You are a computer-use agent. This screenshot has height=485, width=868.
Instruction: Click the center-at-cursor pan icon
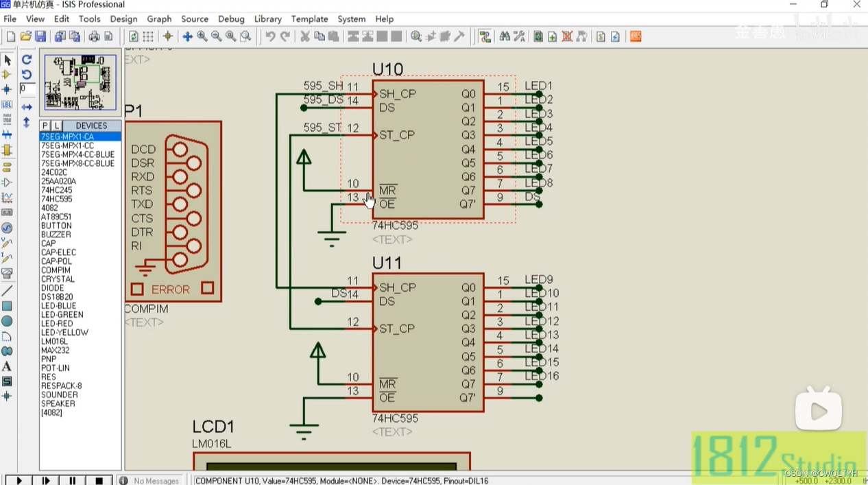click(187, 36)
